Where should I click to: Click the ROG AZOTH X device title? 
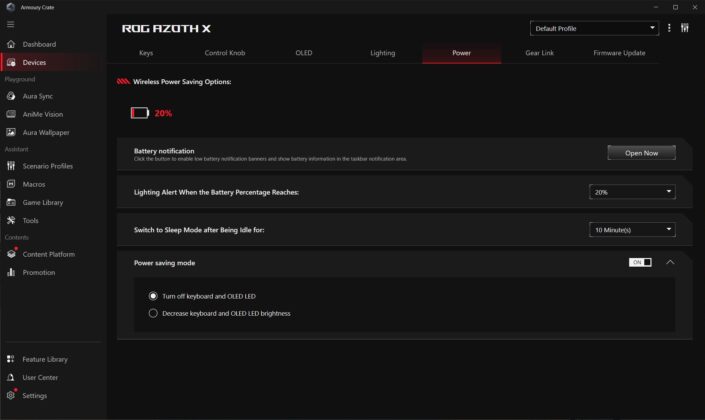[166, 28]
